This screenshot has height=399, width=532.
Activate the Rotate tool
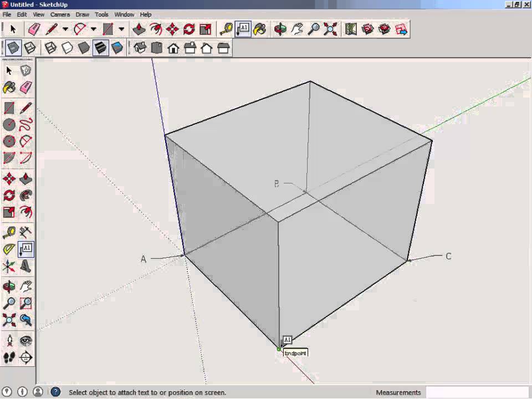click(x=189, y=29)
